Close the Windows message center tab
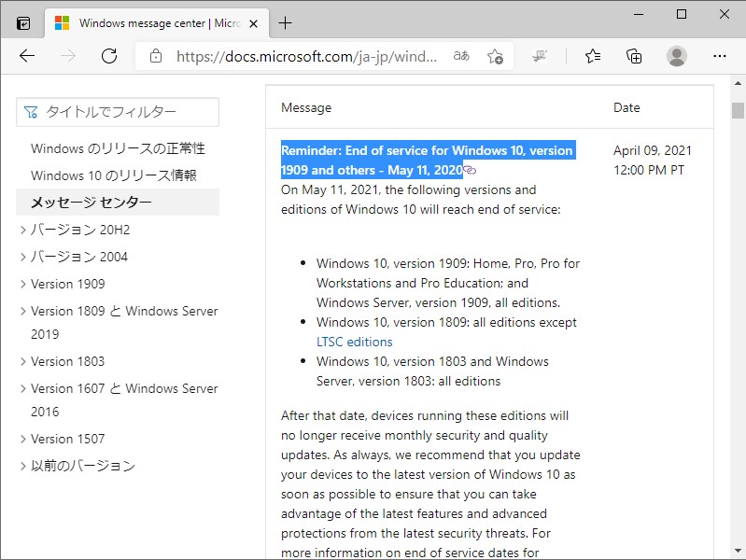This screenshot has width=746, height=560. [254, 23]
